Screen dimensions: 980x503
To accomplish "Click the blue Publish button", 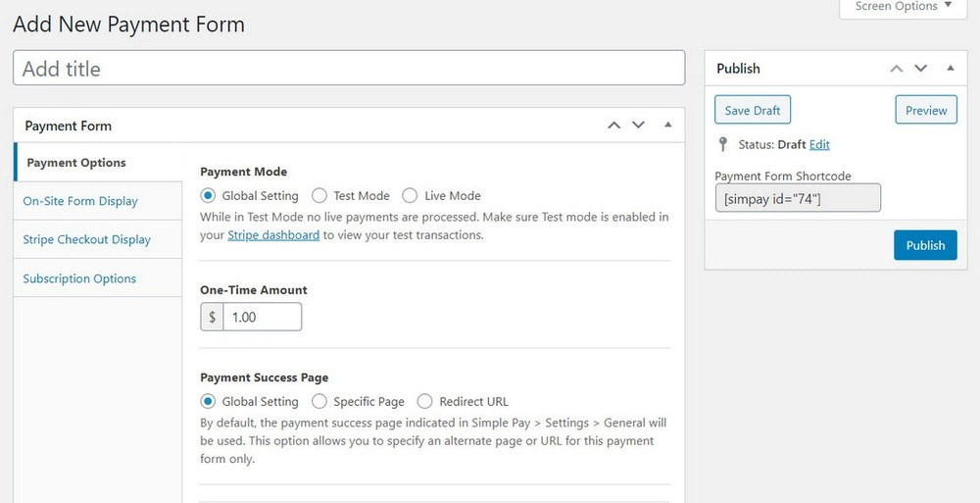I will [x=925, y=245].
